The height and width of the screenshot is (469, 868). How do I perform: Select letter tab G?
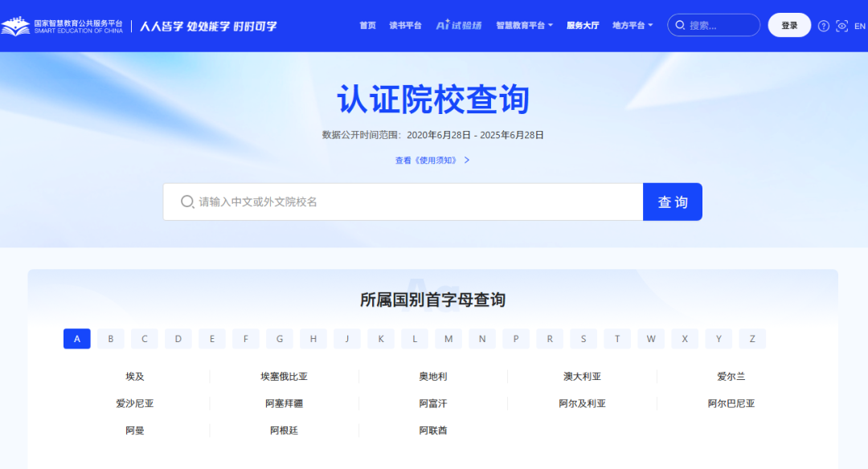280,339
